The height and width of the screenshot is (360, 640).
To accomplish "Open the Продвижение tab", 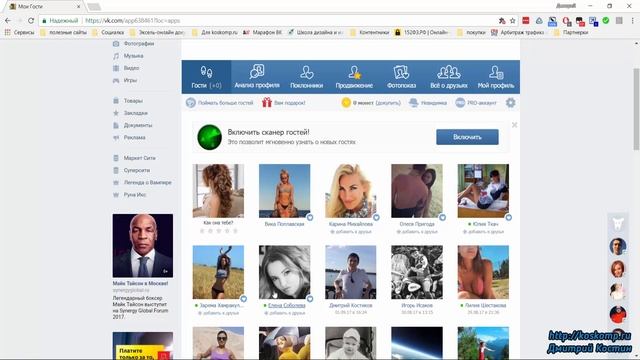I will [354, 77].
